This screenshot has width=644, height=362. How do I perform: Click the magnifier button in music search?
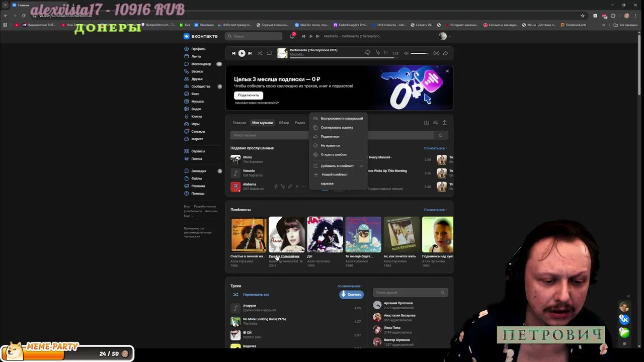441,135
